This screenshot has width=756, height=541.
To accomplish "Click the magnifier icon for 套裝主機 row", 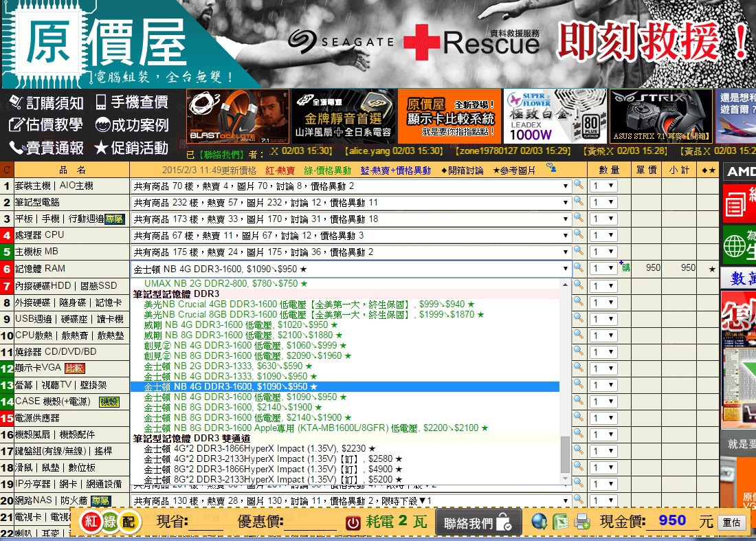I will tap(578, 185).
